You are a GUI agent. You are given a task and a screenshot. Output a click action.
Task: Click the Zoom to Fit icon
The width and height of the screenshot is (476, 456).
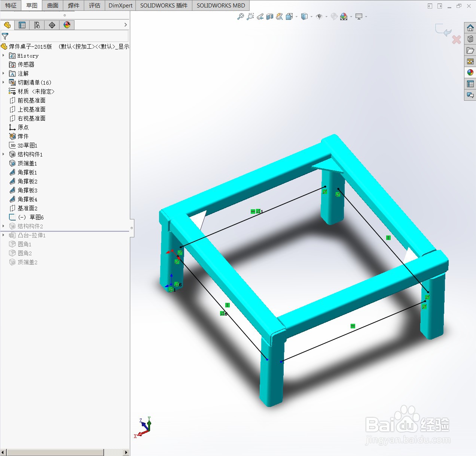pyautogui.click(x=241, y=16)
